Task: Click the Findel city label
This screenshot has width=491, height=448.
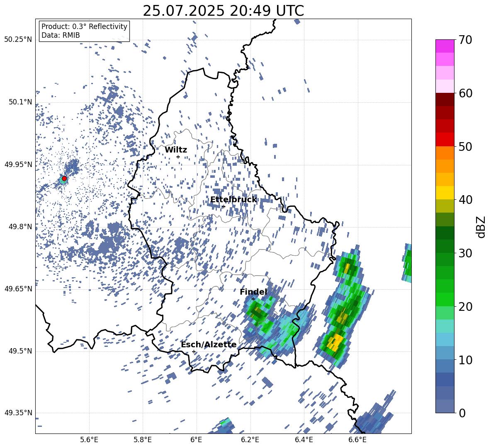Action: [253, 292]
